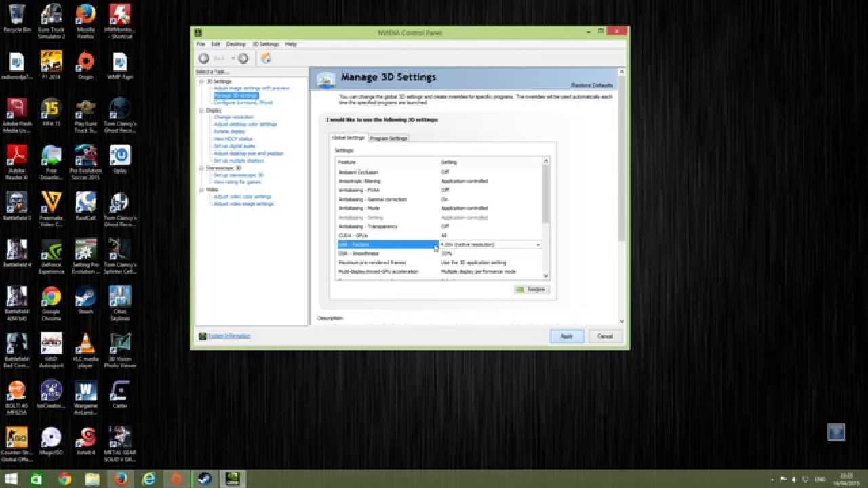The height and width of the screenshot is (488, 868).
Task: Select Adjust image settings with preview
Action: click(252, 88)
